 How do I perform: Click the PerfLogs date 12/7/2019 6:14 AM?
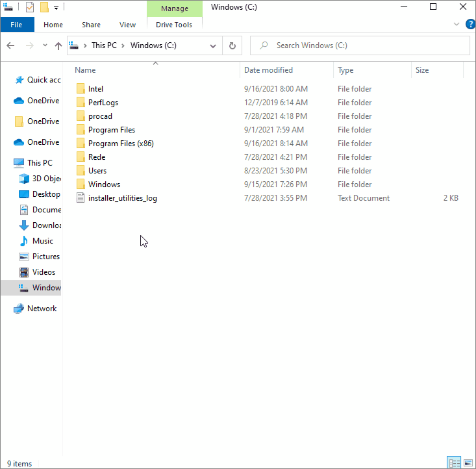[275, 103]
